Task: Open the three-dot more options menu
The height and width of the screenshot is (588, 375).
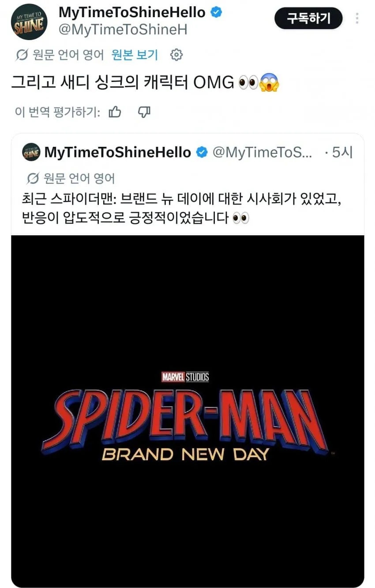Action: (357, 19)
